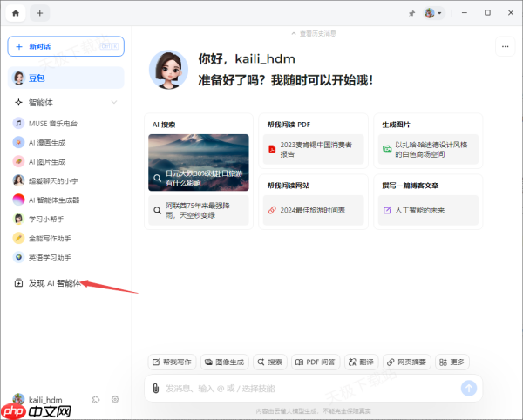The height and width of the screenshot is (420, 523).
Task: Select search suggestion 阿联酋75年来最强降雨
Action: (199, 210)
